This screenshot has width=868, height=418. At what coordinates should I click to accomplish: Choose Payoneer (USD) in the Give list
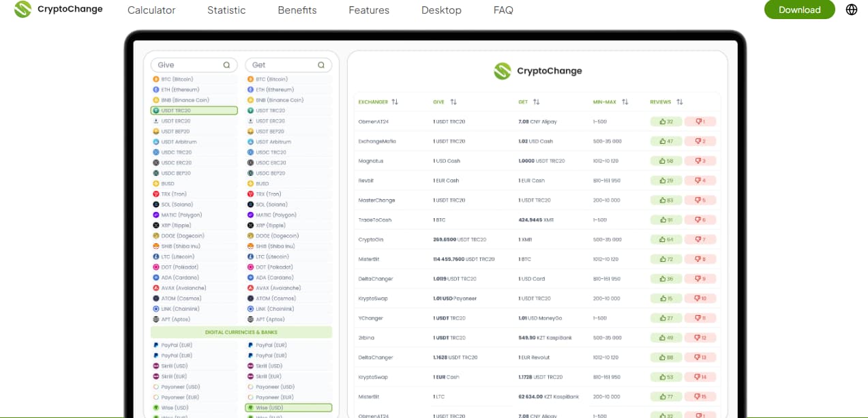[x=194, y=387]
